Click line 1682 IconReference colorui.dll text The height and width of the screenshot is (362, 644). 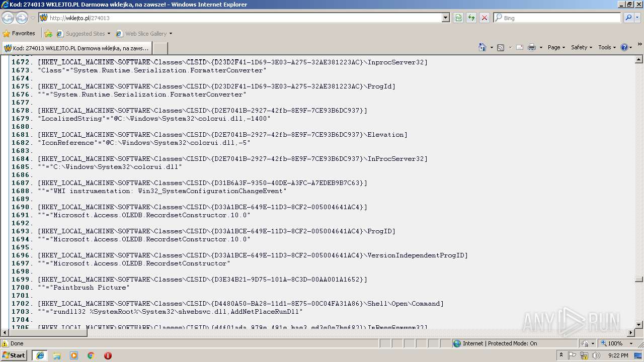[144, 143]
